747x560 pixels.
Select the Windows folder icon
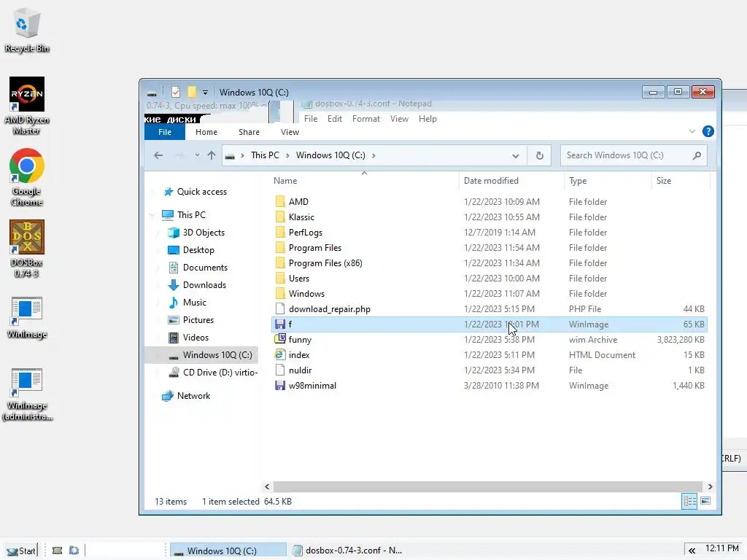pos(280,293)
